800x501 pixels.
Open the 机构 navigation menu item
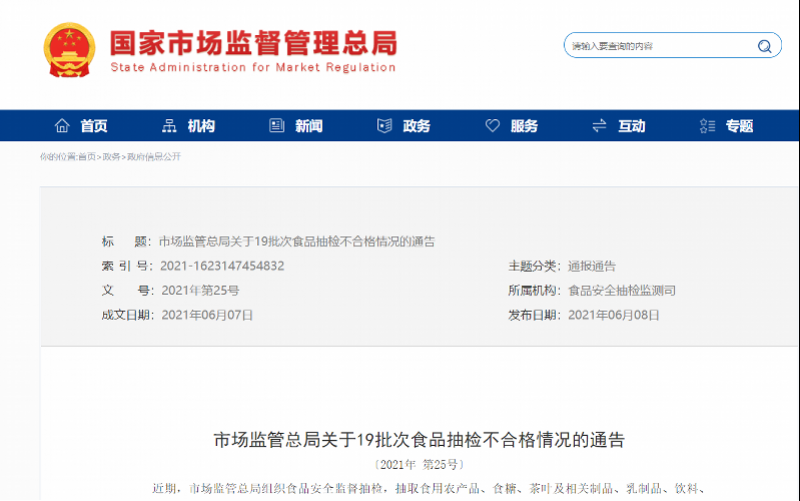[x=201, y=126]
